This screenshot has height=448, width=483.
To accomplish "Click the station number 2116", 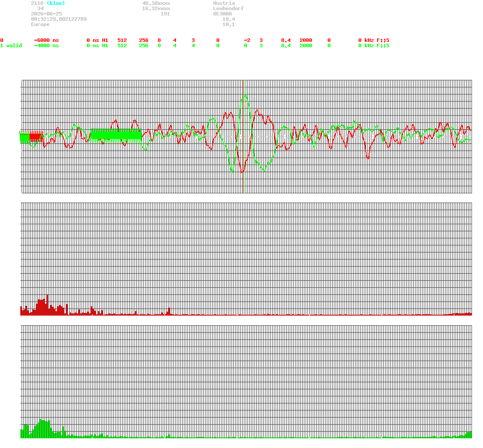I will [37, 3].
